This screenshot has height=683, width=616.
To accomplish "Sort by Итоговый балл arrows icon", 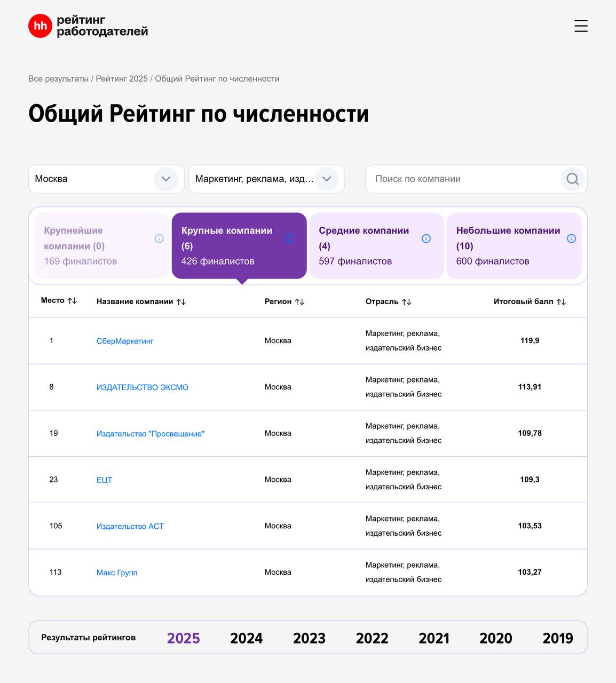I will tap(561, 302).
